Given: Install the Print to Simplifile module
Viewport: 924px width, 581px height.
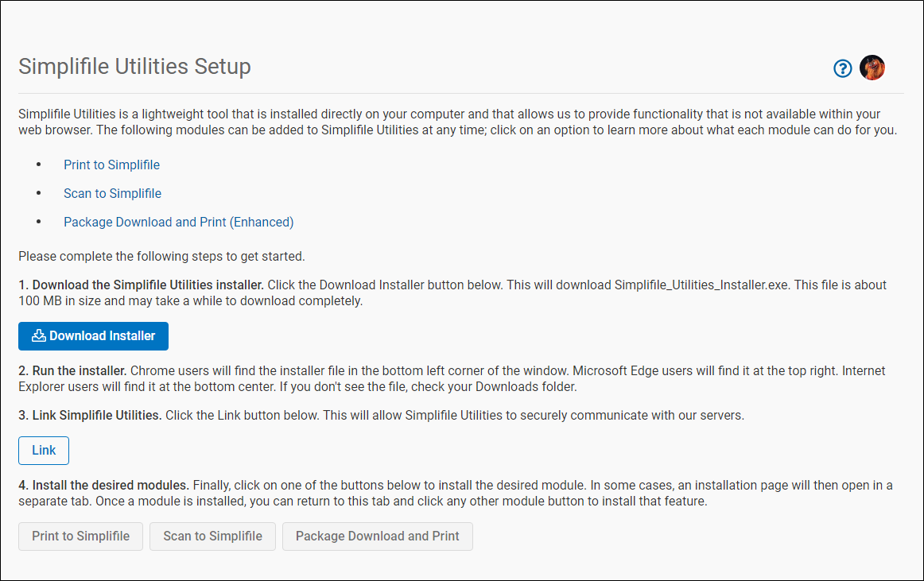Looking at the screenshot, I should [x=80, y=536].
